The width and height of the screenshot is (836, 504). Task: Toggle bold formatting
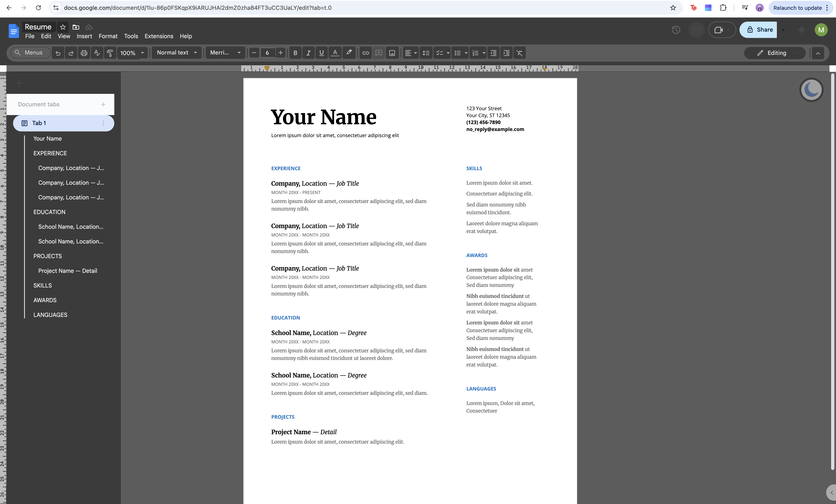click(295, 53)
